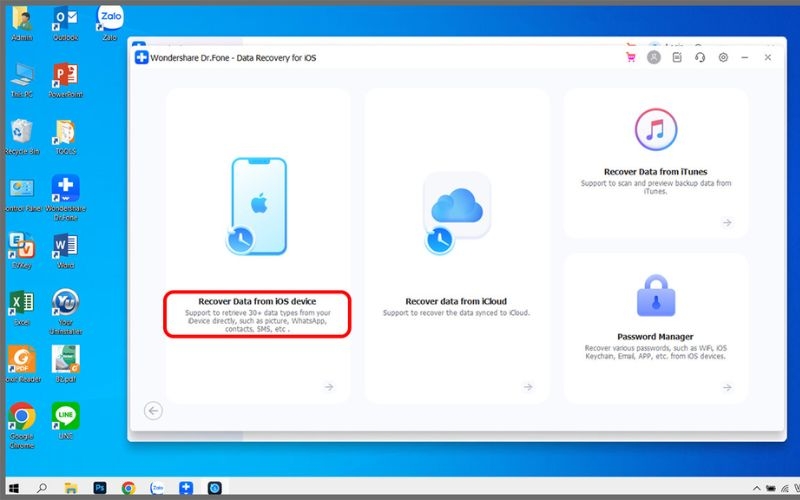Select Recover data from iCloud
800x500 pixels.
456,301
